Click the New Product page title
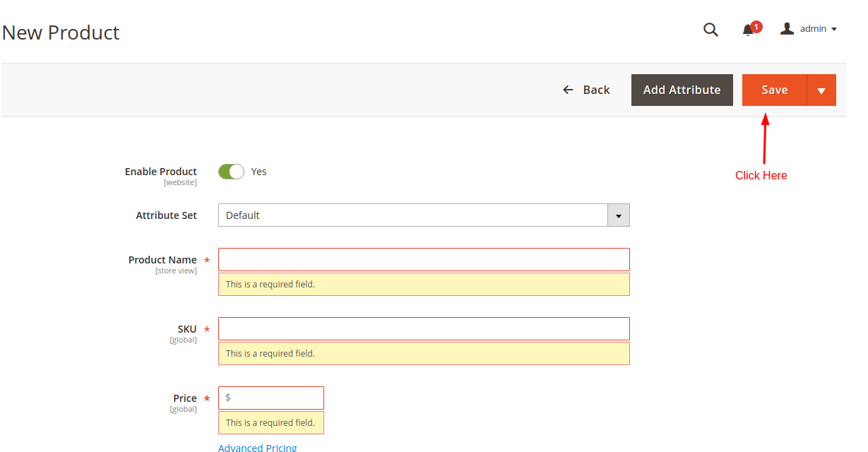The width and height of the screenshot is (868, 452). tap(61, 32)
